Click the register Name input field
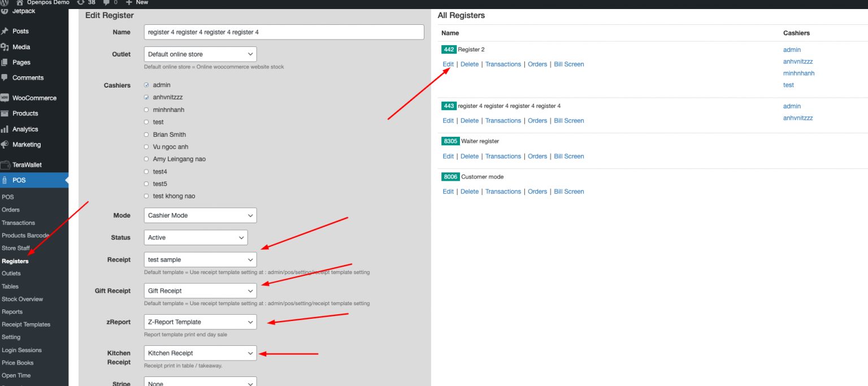 click(284, 32)
